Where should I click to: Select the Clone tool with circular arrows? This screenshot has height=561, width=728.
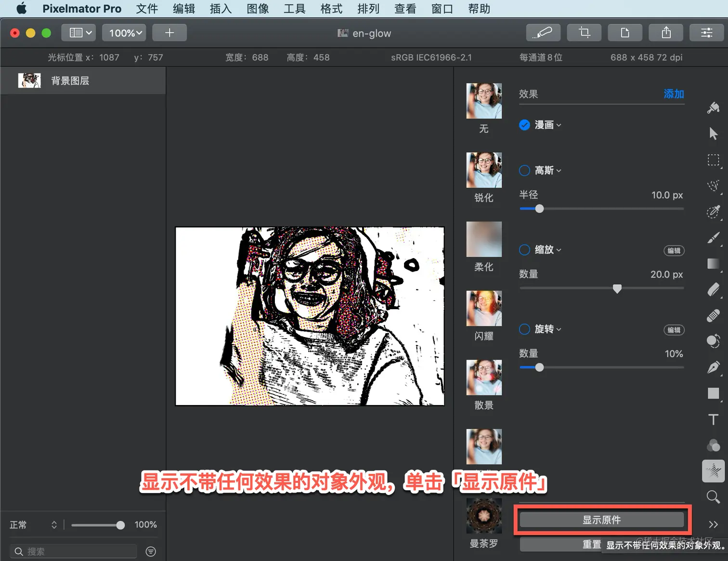click(x=713, y=341)
